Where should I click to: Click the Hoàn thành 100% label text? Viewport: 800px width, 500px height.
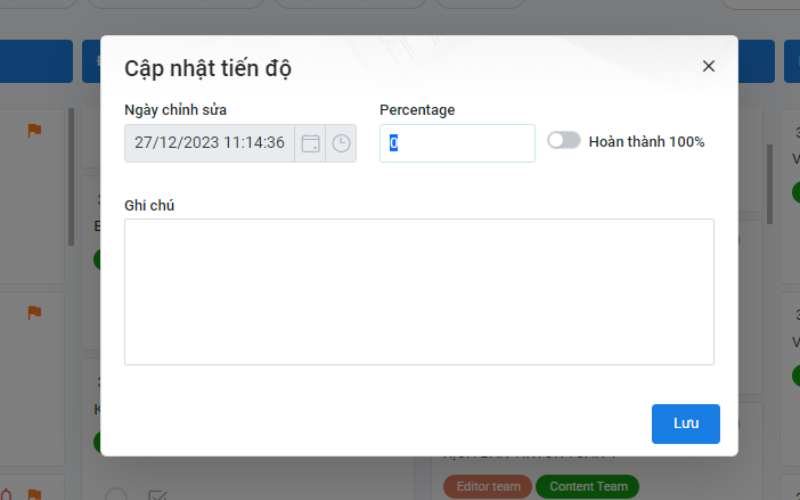pyautogui.click(x=646, y=142)
